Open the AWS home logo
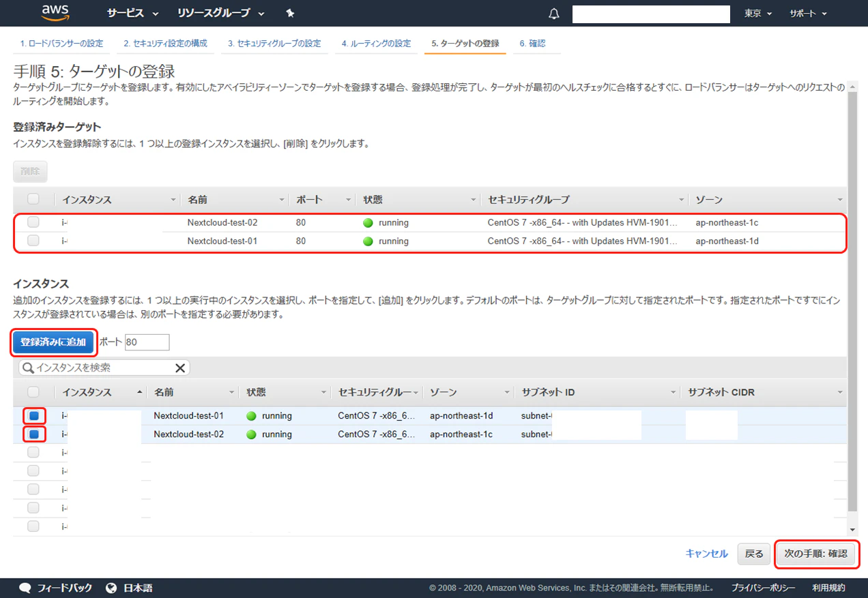Image resolution: width=868 pixels, height=598 pixels. click(55, 12)
